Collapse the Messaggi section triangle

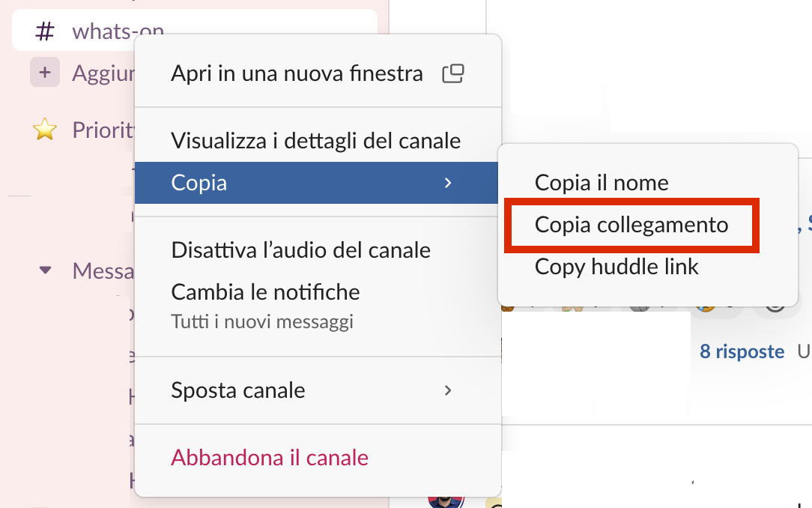click(46, 270)
